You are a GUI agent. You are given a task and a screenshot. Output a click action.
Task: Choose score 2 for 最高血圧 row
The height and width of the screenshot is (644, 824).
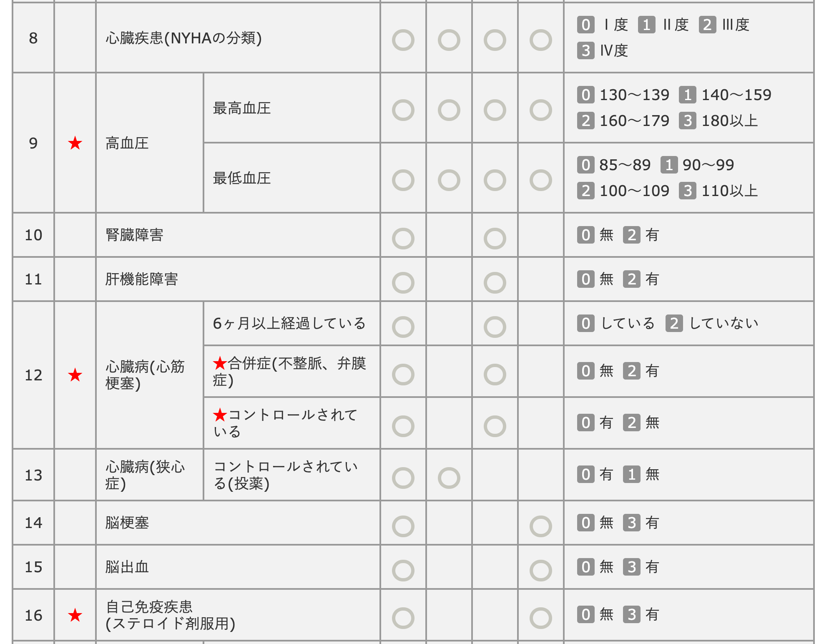point(495,110)
